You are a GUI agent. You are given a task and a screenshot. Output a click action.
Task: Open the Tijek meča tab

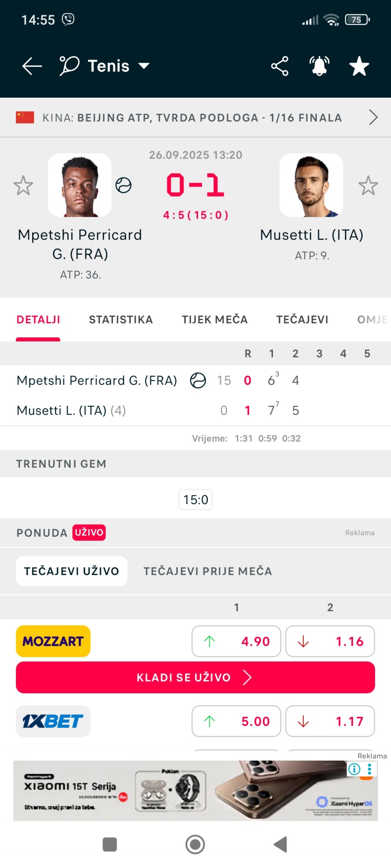click(x=215, y=319)
